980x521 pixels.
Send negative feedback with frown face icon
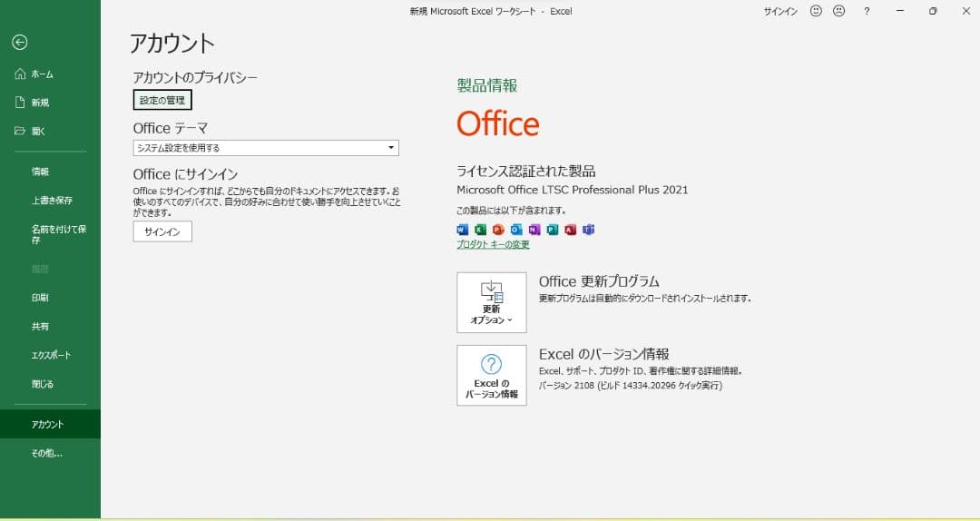(x=838, y=11)
